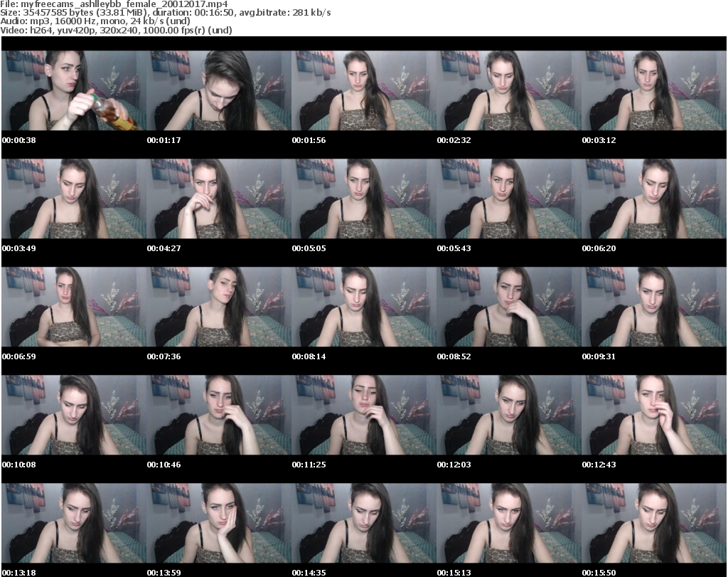The image size is (728, 577).
Task: Select the thumbnail frame at 00:13:18
Action: (x=74, y=524)
